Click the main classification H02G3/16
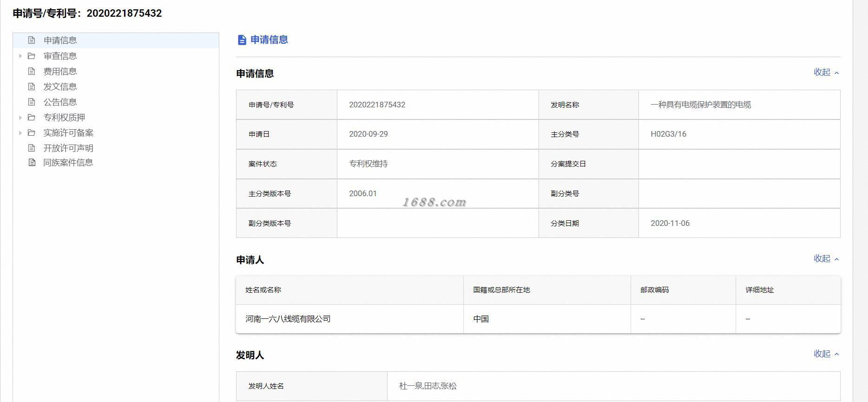 668,134
